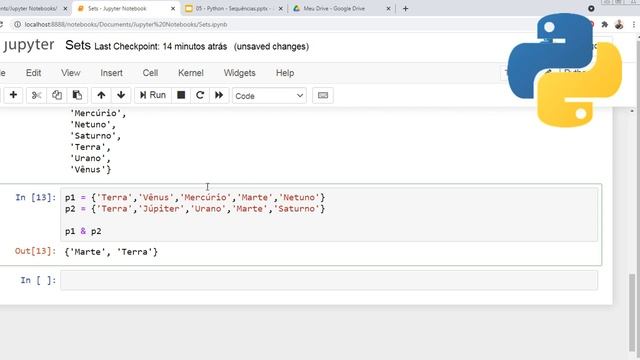This screenshot has width=640, height=360.
Task: Close the Python Sequências pptx tab
Action: [x=281, y=8]
